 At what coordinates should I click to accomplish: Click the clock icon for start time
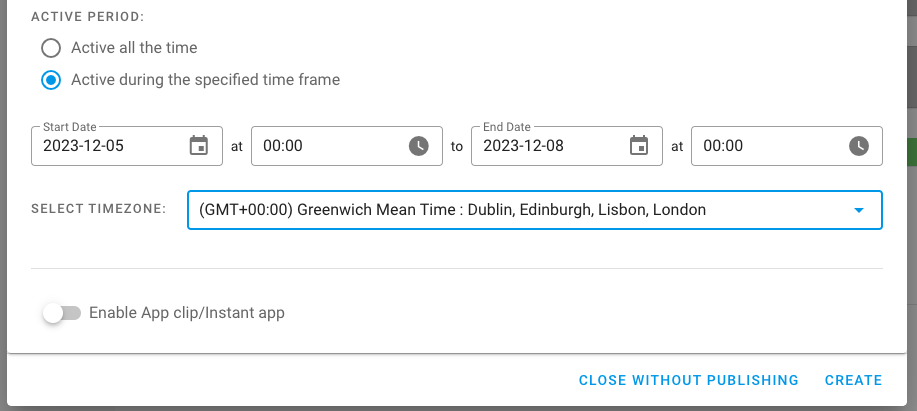[x=419, y=146]
